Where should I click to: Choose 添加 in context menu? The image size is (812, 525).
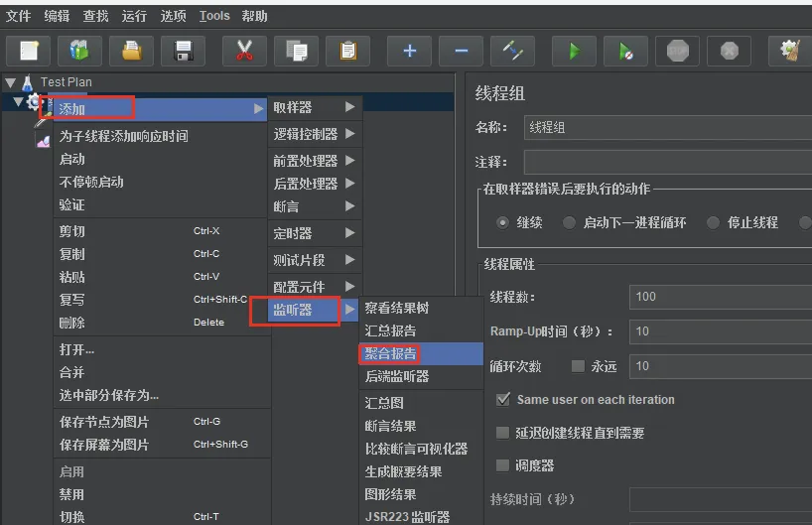point(160,109)
